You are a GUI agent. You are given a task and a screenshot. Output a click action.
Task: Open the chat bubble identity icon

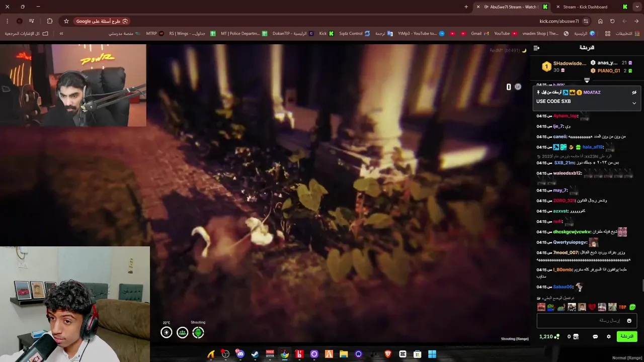coord(595,336)
